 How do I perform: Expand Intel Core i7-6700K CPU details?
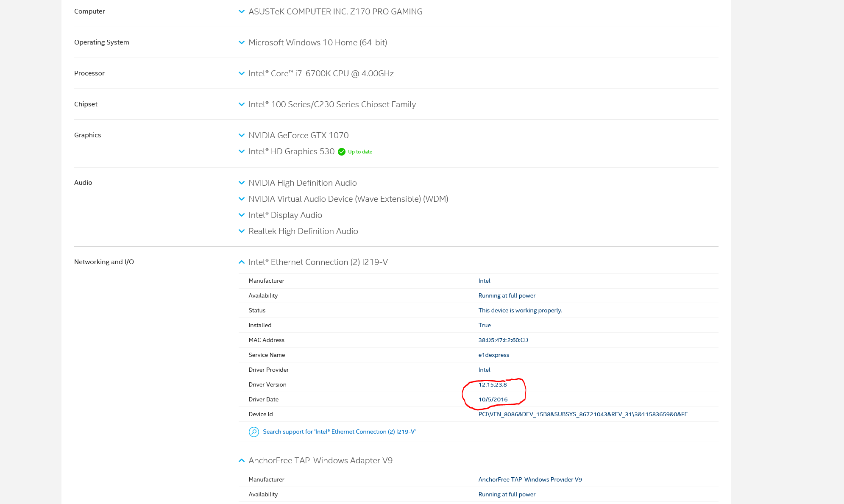tap(242, 73)
